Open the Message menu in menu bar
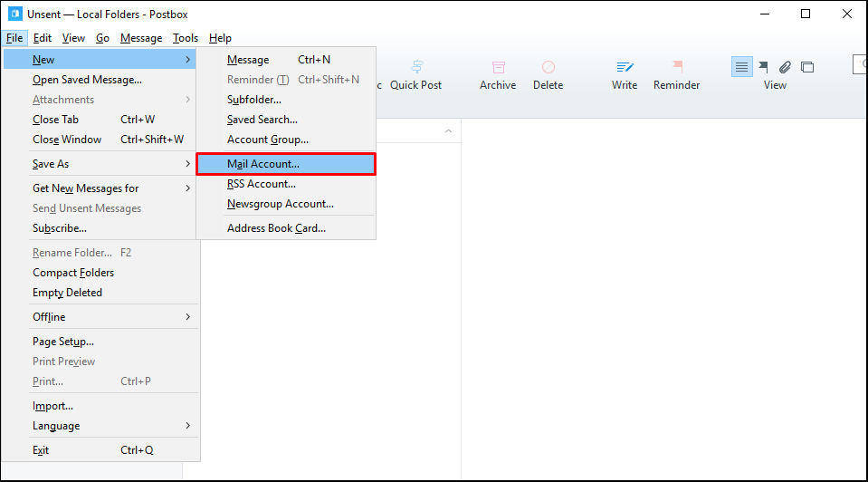Screen dimensions: 868x482 [x=141, y=38]
